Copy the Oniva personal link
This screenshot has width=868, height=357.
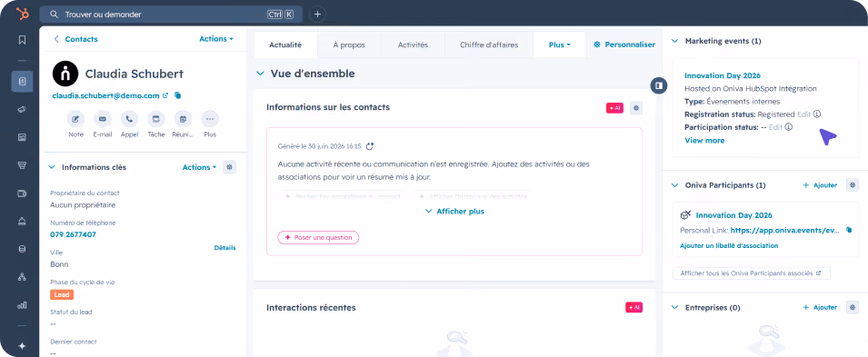[849, 230]
